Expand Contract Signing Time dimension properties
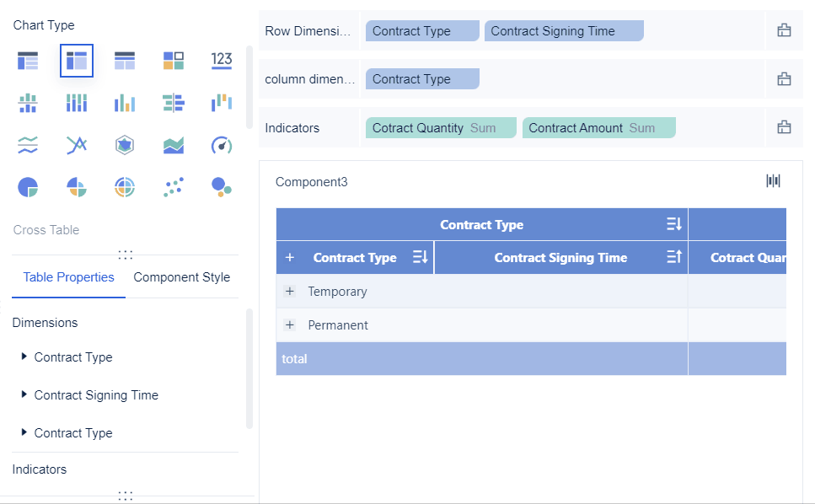815x504 pixels. (x=24, y=394)
